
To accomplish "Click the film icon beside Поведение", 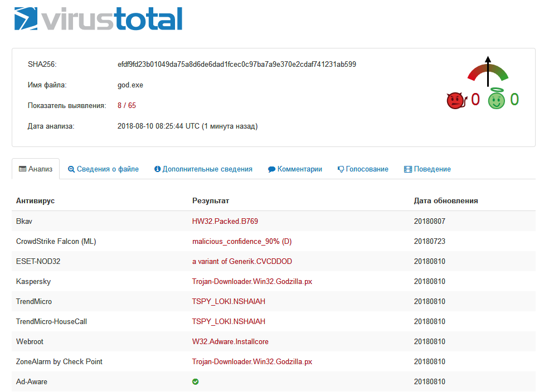I will 408,169.
